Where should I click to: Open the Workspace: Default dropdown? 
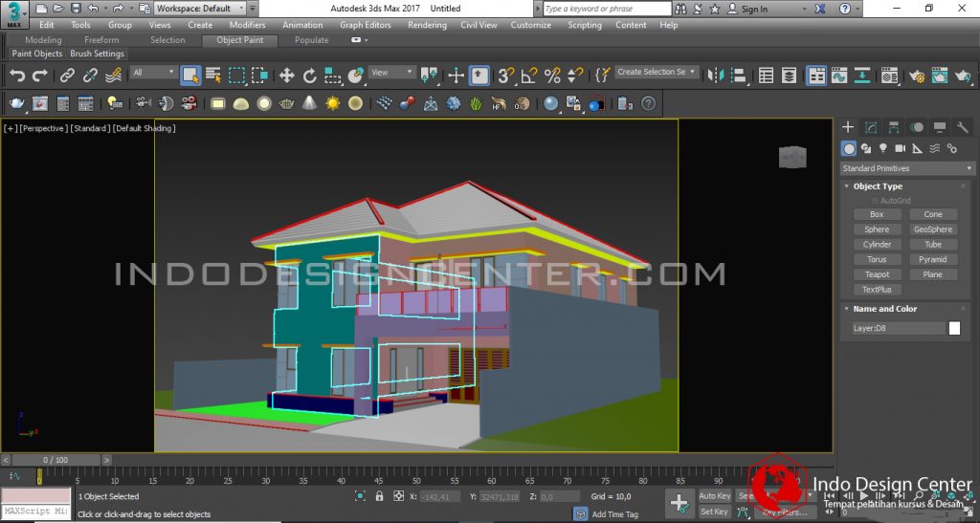click(x=200, y=8)
